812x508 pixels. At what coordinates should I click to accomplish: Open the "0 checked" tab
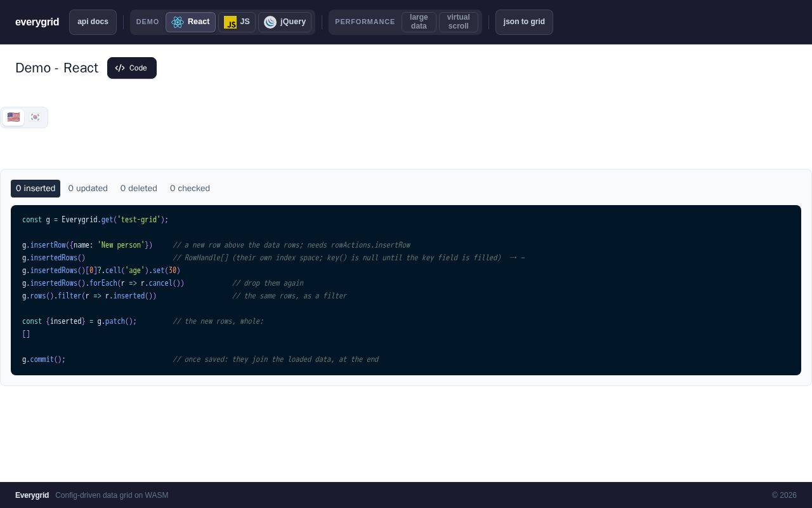(x=190, y=189)
